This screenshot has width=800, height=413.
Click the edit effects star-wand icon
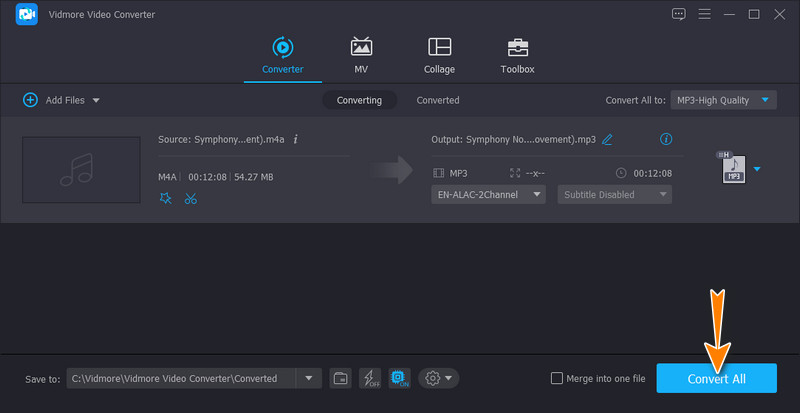pyautogui.click(x=165, y=198)
